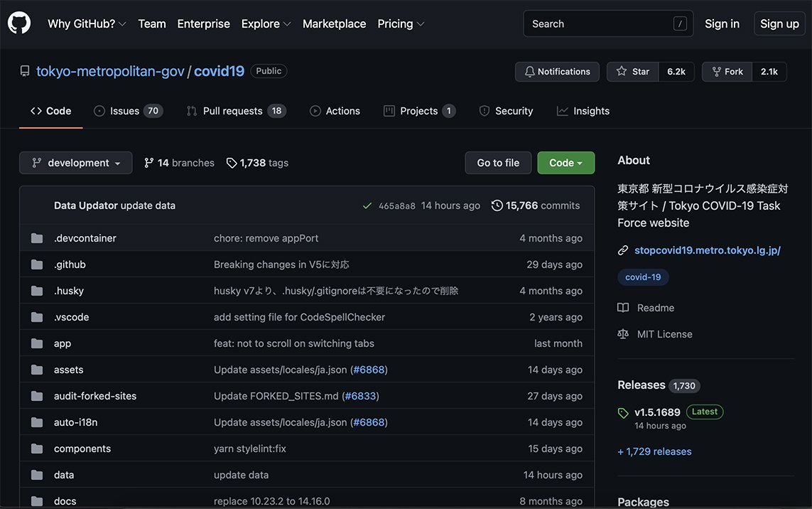Click the tag icon beside v1.5.1689
Image resolution: width=812 pixels, height=509 pixels.
[623, 413]
